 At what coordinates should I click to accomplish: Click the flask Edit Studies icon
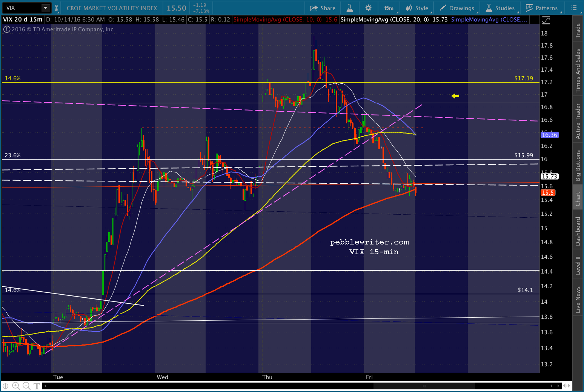point(350,8)
